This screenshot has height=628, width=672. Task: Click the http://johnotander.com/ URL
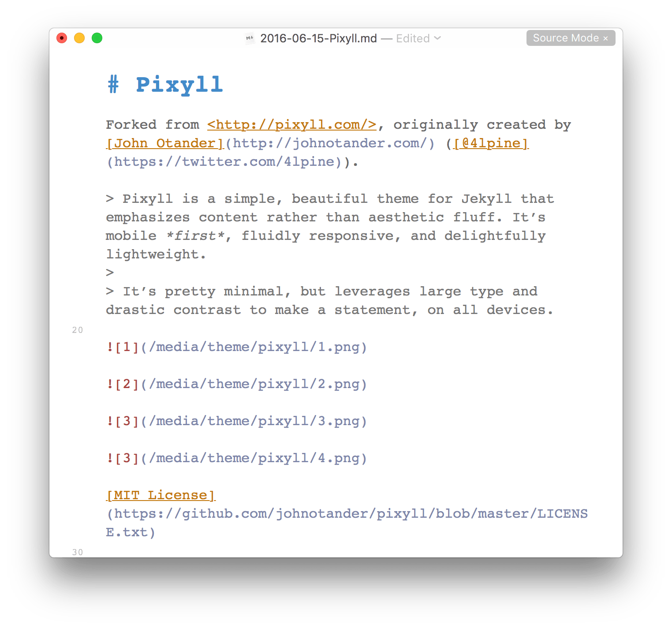329,143
